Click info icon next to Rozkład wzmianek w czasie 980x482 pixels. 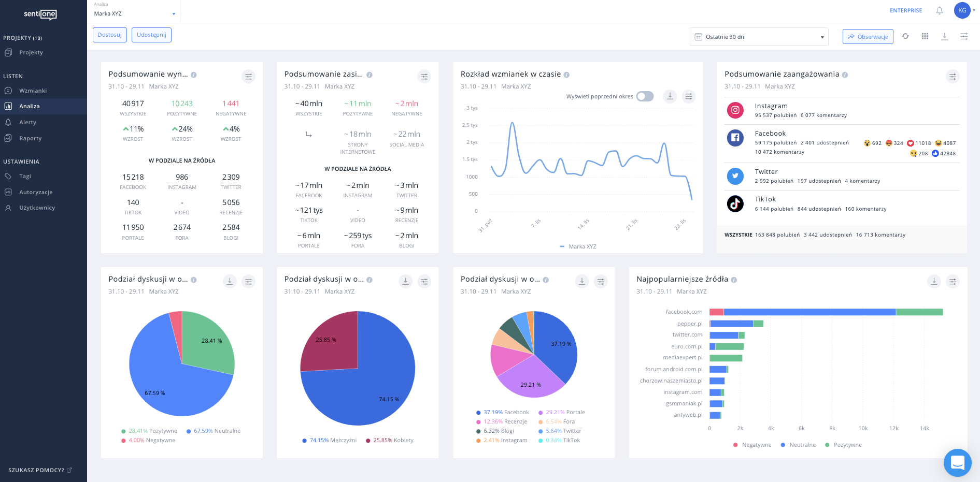coord(566,75)
